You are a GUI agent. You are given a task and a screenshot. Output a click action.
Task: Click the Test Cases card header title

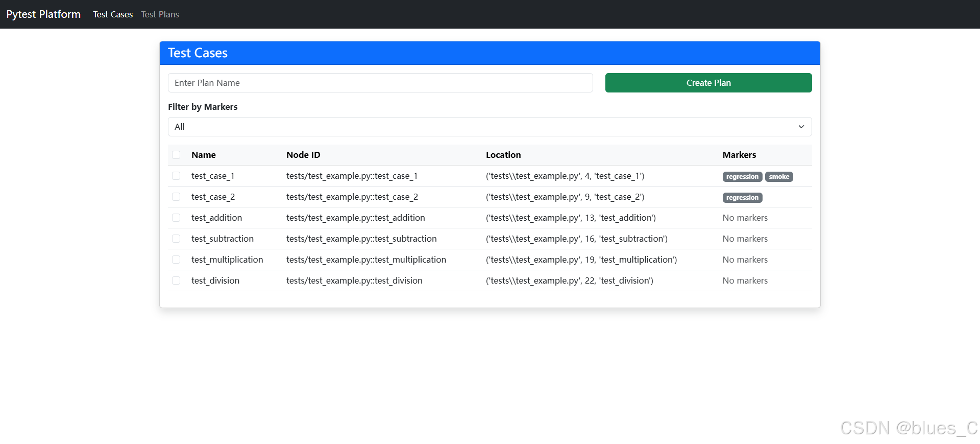[x=198, y=53]
